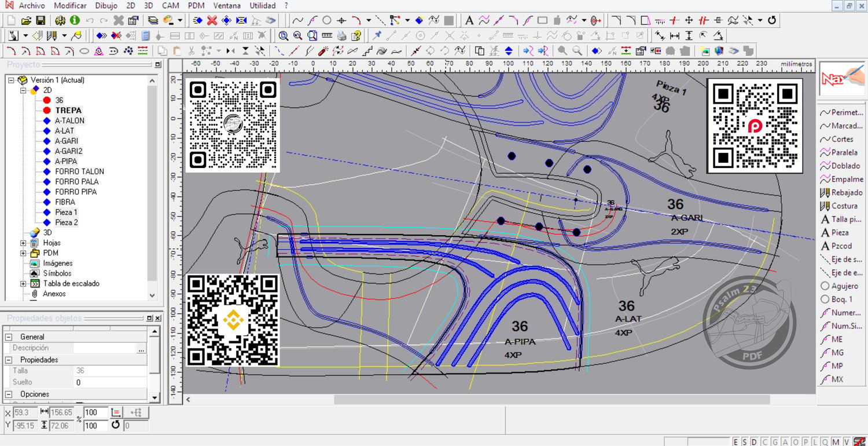Viewport: 868px width, 446px height.
Task: Open the Utilidad menu
Action: coord(263,5)
